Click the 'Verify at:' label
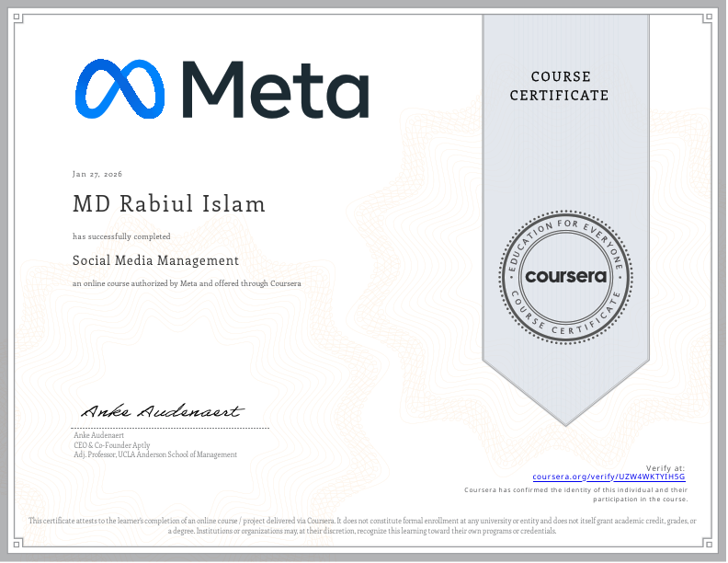The image size is (728, 563). click(x=665, y=468)
